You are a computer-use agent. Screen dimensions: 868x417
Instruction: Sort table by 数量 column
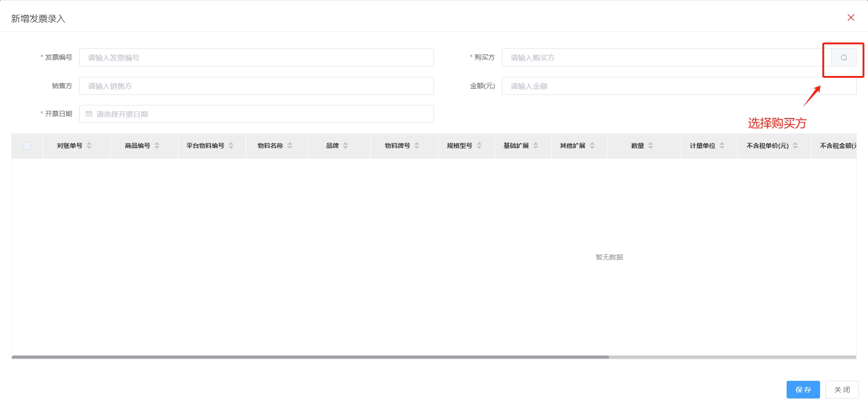coord(651,146)
